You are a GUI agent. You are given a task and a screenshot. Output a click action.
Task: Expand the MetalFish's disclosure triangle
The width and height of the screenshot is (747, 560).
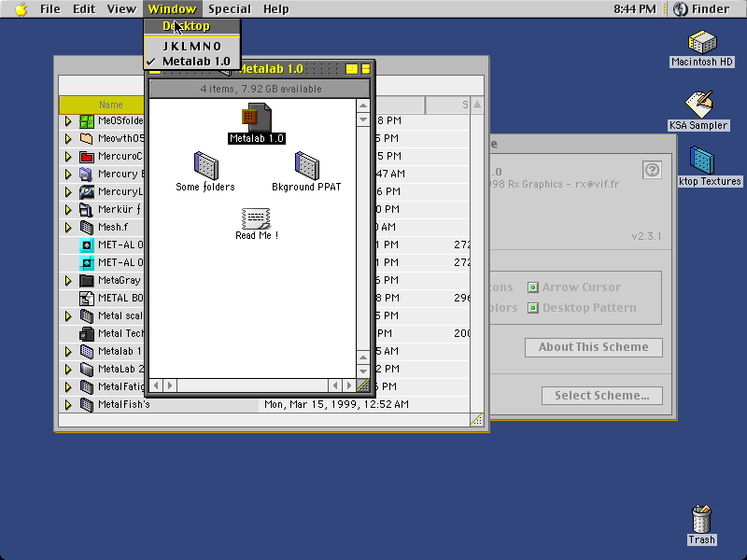(x=68, y=404)
